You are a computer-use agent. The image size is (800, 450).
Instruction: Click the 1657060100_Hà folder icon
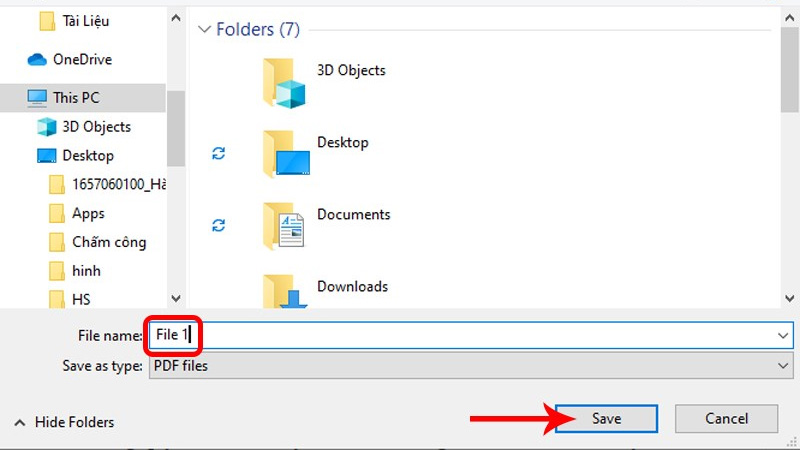[x=57, y=185]
